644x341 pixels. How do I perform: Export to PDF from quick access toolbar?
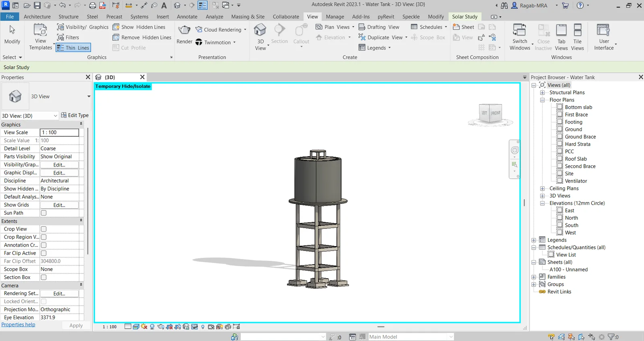coord(103,5)
